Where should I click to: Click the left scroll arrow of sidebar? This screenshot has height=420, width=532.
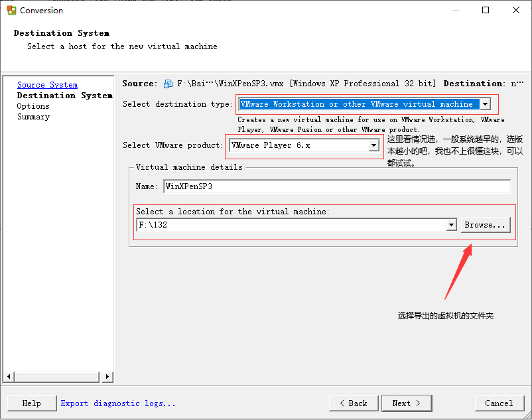(x=9, y=376)
